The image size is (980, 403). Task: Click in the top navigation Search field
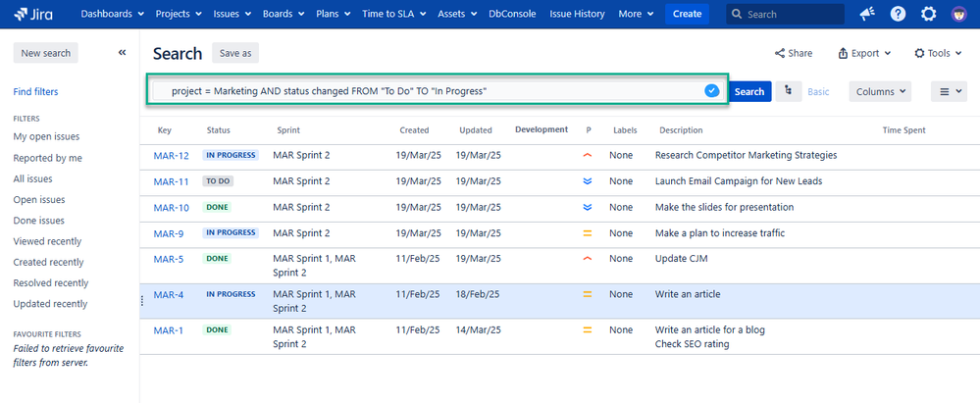(785, 14)
